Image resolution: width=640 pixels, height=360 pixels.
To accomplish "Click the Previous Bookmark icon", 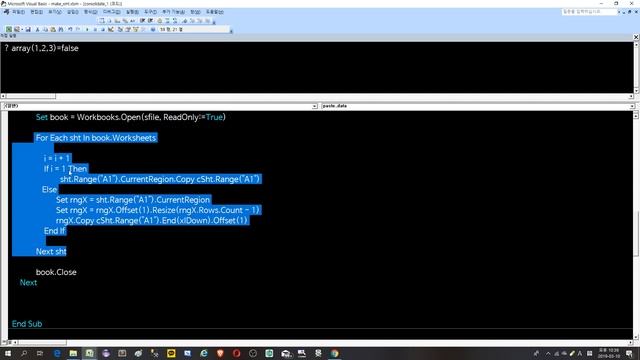I will click(200, 21).
